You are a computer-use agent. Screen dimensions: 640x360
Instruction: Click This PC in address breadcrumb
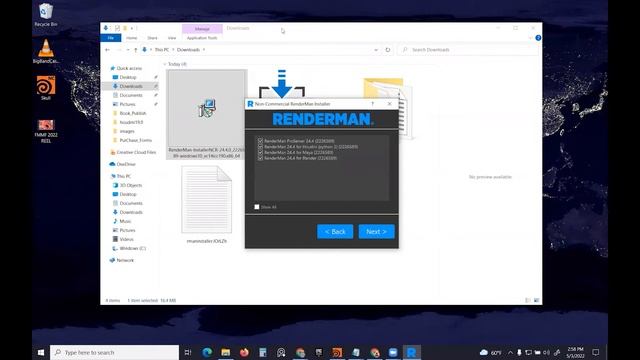[162, 50]
